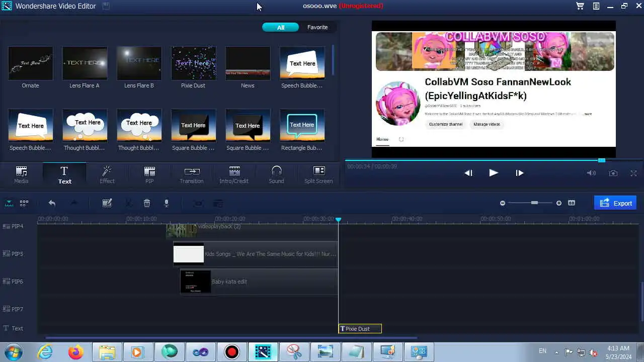The height and width of the screenshot is (362, 644).
Task: Select the Rectangle Bubble text template
Action: tap(302, 125)
